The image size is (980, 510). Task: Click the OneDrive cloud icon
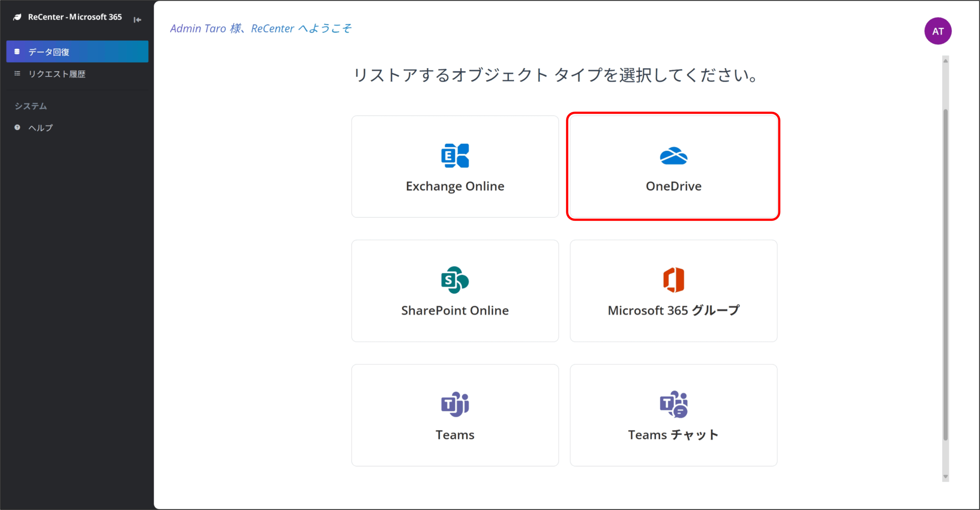click(x=673, y=156)
